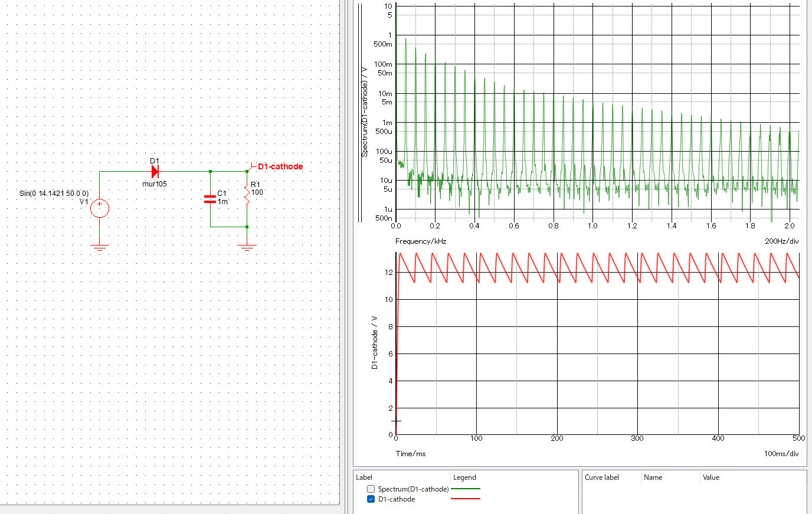Click the Label column header
Viewport: 812px width, 514px height.
click(x=364, y=477)
